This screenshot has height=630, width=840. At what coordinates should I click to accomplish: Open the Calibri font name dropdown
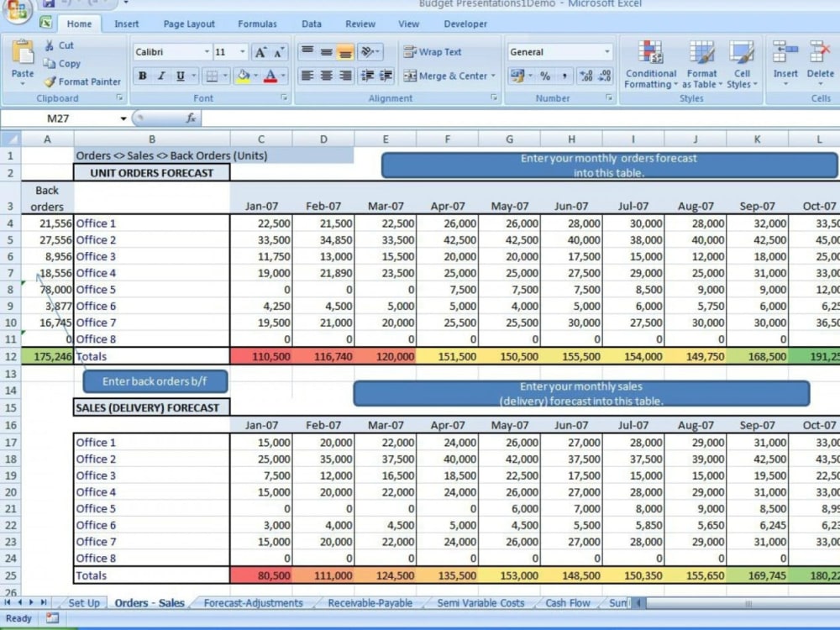pos(207,52)
